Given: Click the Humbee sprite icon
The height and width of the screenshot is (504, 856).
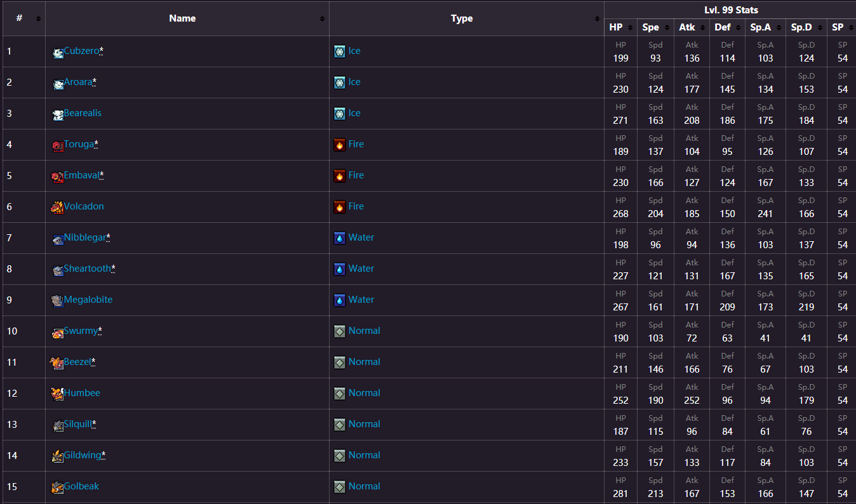Looking at the screenshot, I should pyautogui.click(x=57, y=394).
